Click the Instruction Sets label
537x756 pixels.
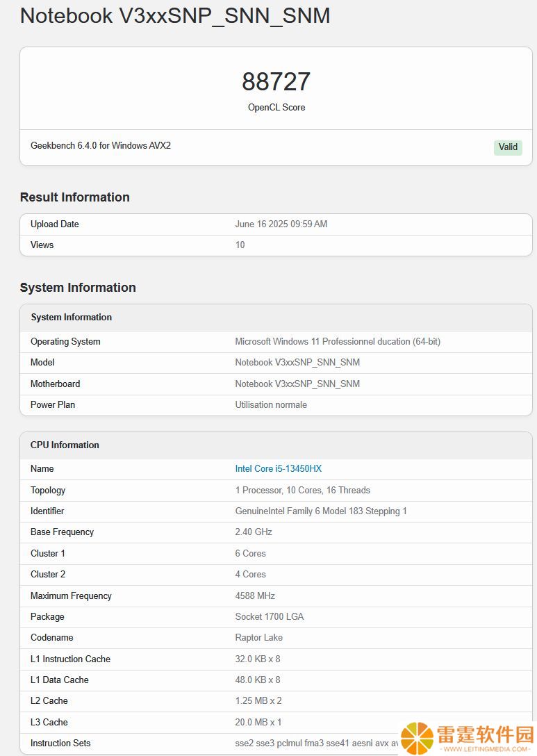point(60,743)
